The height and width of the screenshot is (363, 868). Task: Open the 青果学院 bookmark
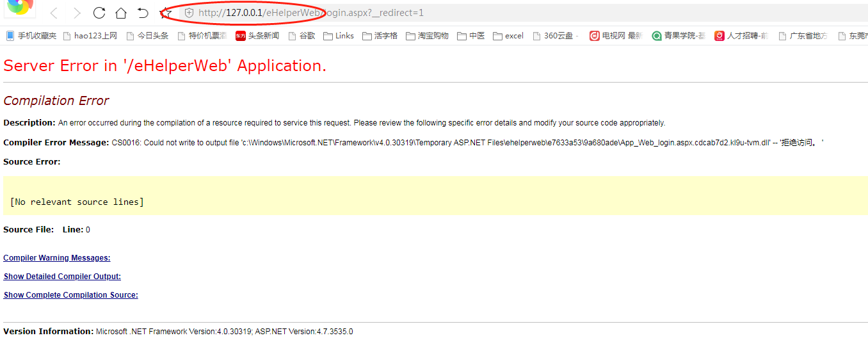click(x=679, y=36)
